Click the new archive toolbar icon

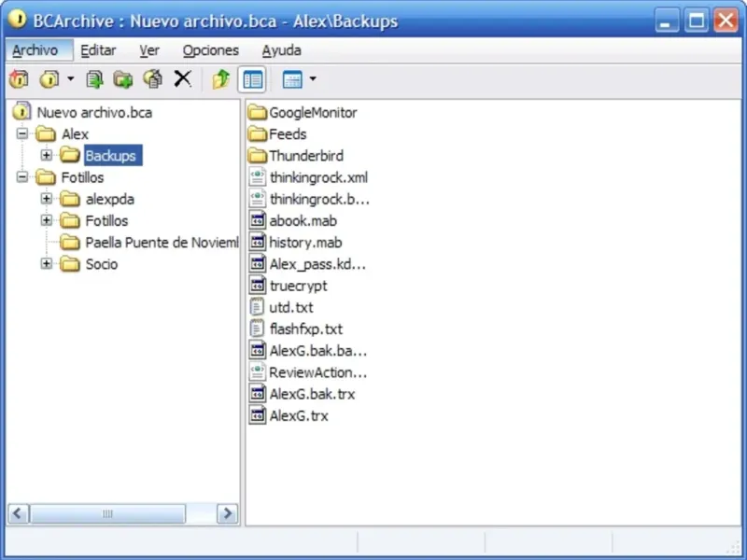point(19,79)
